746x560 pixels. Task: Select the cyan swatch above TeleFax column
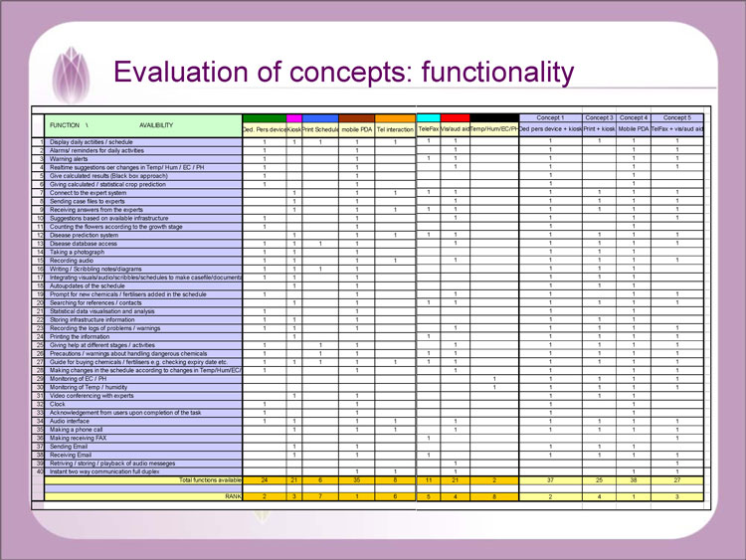point(428,118)
